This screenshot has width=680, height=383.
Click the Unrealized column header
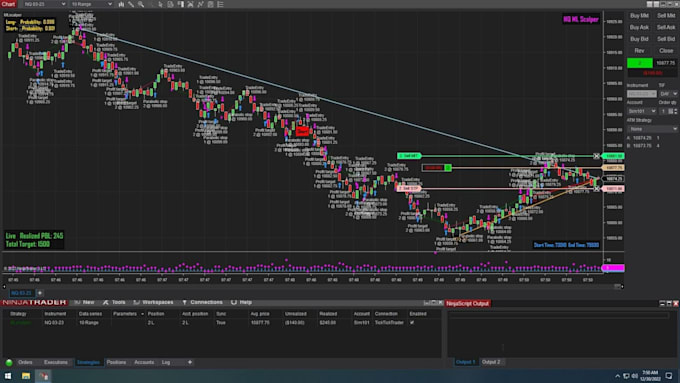(295, 314)
